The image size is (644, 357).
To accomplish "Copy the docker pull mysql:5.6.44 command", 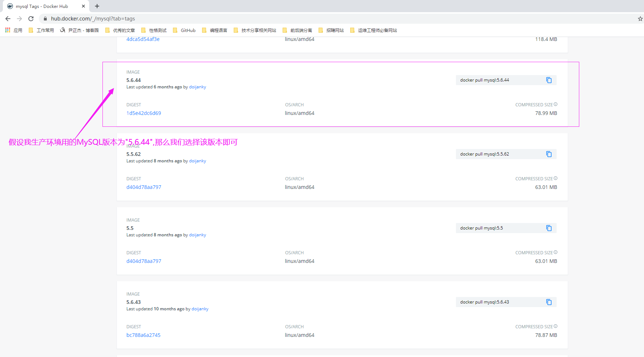I will (549, 80).
